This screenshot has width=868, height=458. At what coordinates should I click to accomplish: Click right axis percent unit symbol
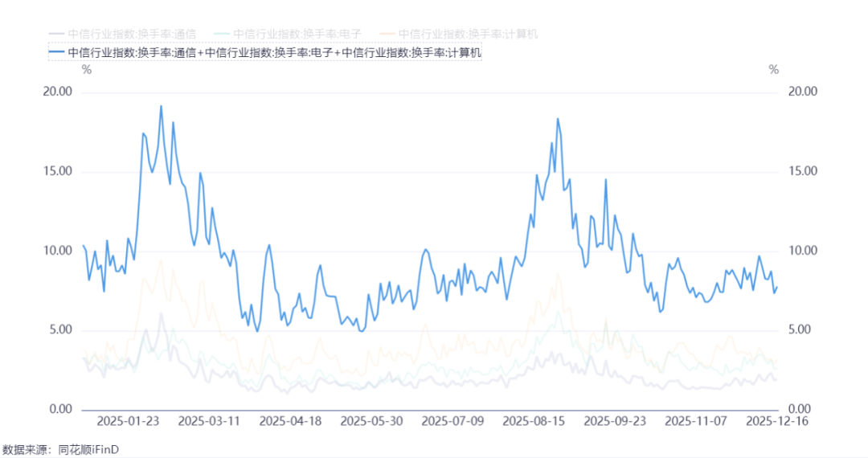tap(774, 70)
